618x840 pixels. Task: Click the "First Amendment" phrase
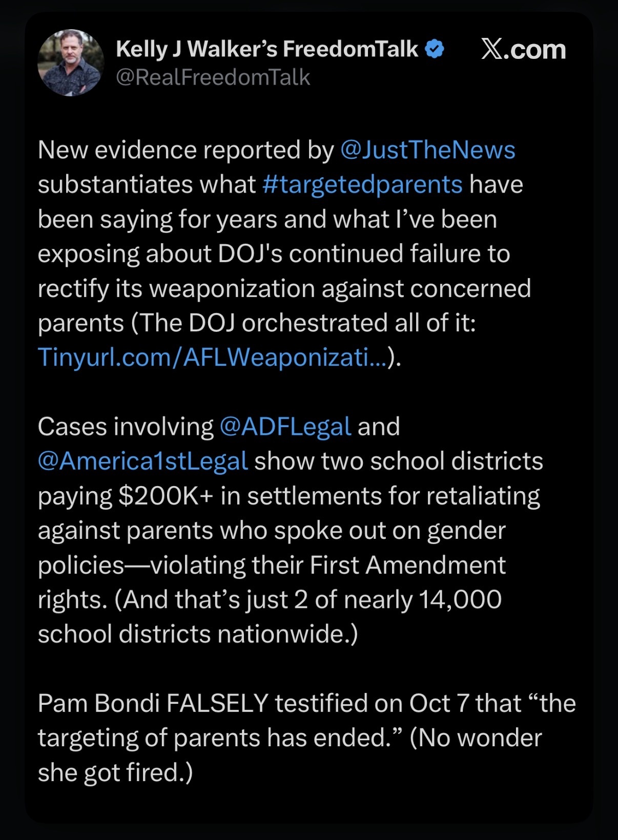coord(407,565)
